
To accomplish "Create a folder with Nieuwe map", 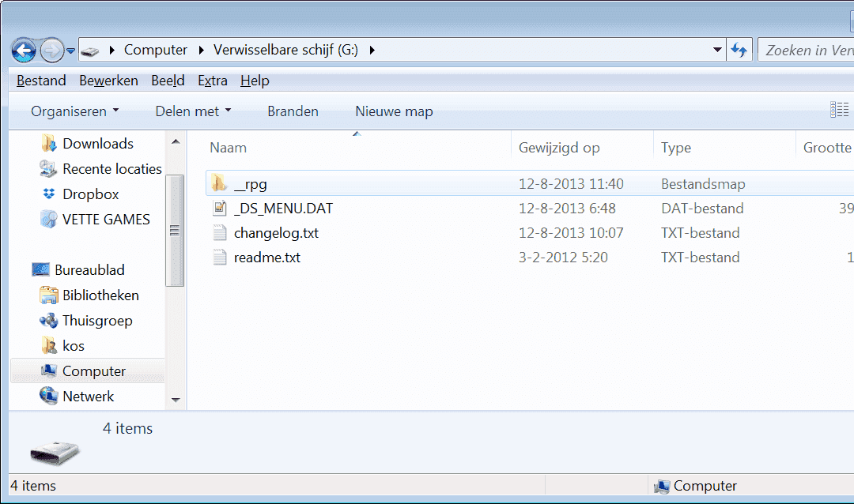I will 395,111.
